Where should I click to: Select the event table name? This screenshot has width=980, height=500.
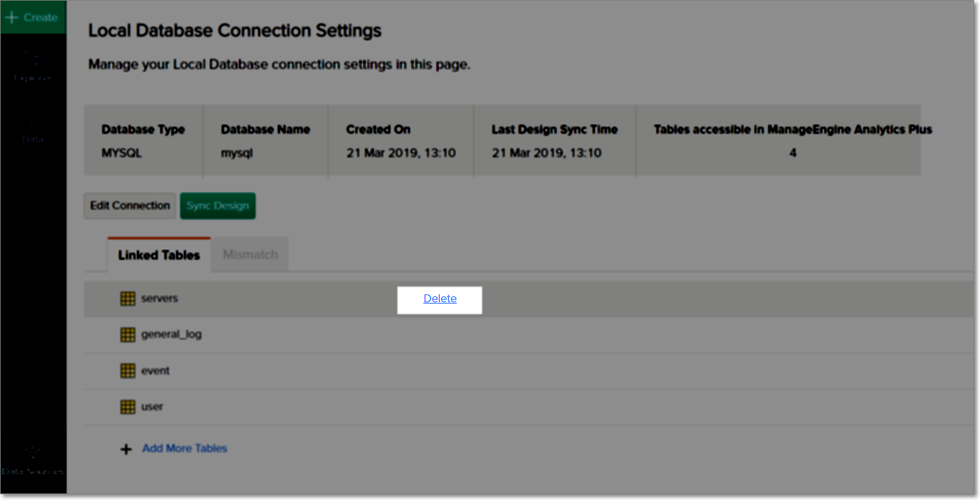pyautogui.click(x=155, y=371)
